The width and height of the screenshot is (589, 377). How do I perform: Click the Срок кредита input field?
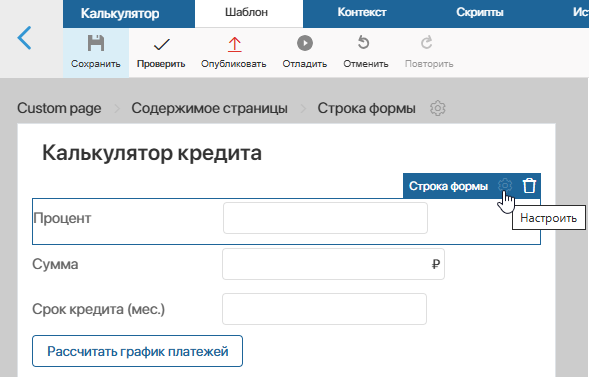tap(325, 309)
